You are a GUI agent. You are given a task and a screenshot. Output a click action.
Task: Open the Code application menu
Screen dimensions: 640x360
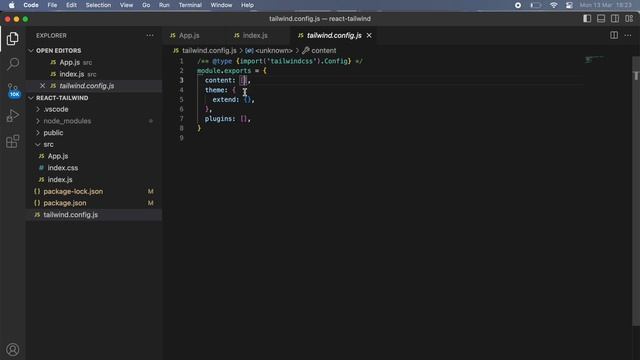tap(31, 5)
